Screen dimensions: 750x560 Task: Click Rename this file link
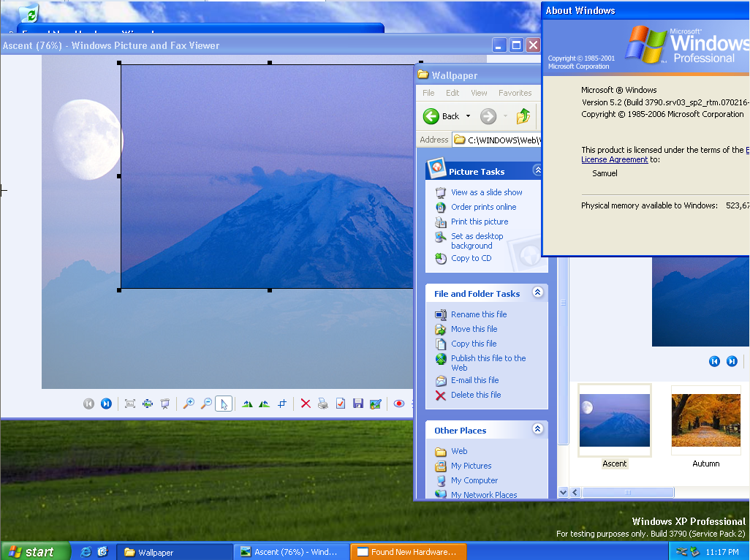point(479,314)
